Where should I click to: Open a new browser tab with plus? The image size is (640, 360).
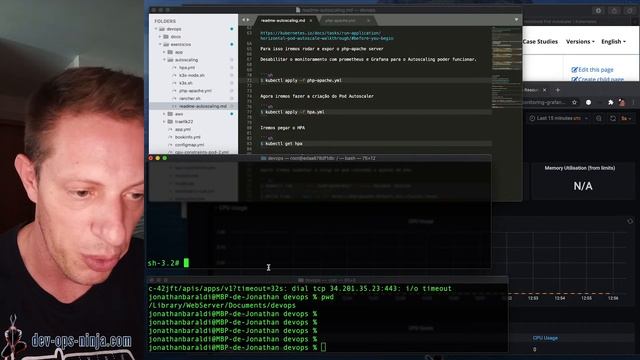point(558,90)
